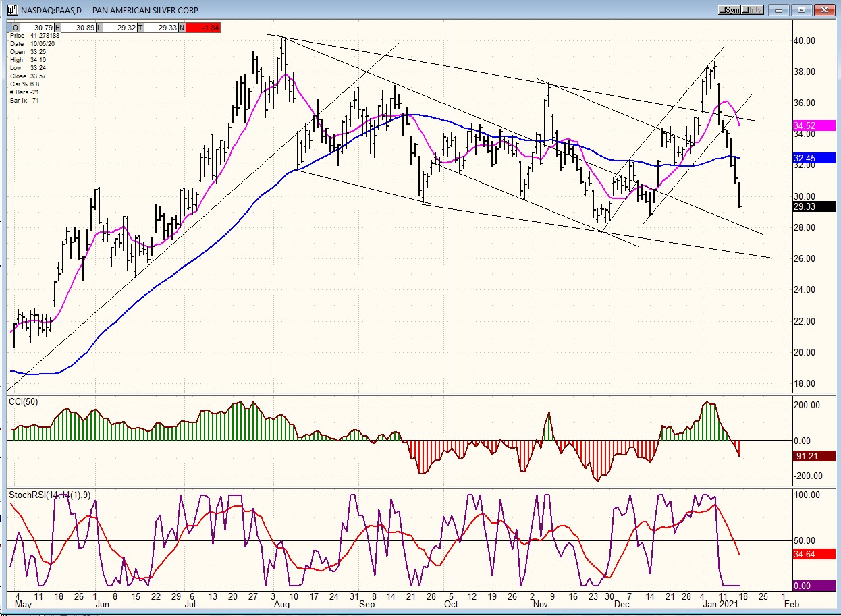The image size is (841, 616).
Task: Click the Aug month label on date axis
Action: (x=281, y=605)
